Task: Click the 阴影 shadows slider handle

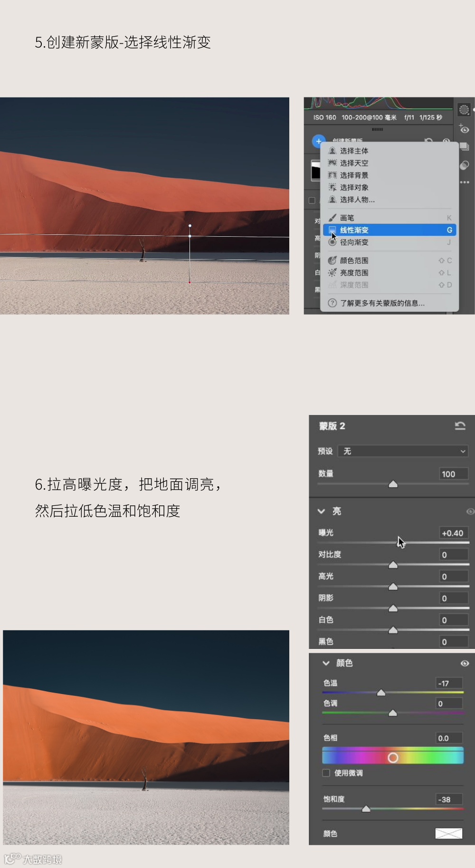Action: [x=393, y=608]
